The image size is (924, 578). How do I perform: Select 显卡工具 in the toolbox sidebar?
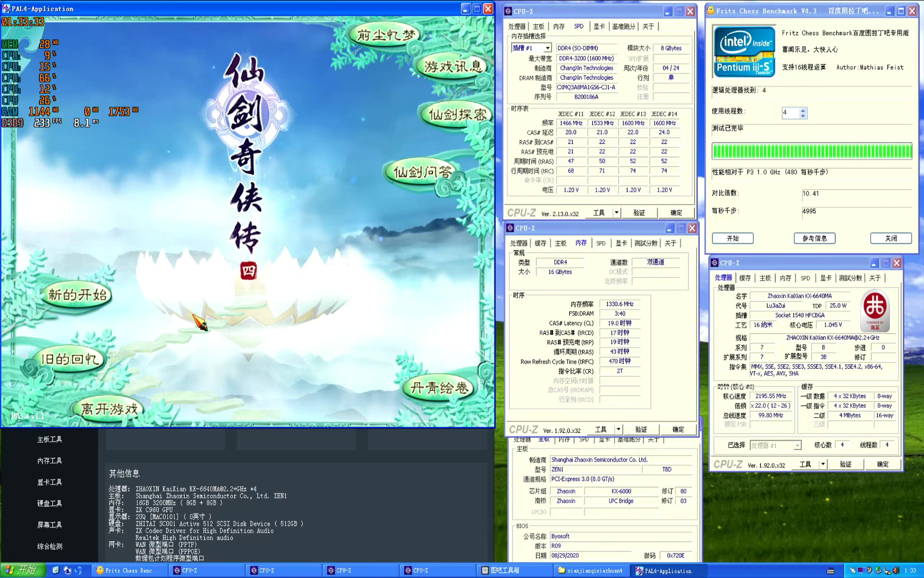point(49,482)
